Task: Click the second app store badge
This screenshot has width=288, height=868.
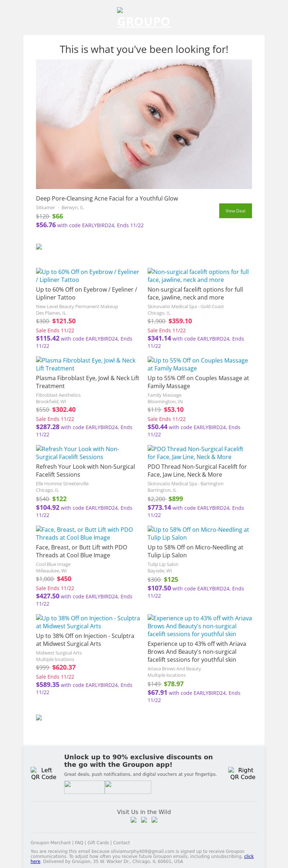Action: (128, 787)
